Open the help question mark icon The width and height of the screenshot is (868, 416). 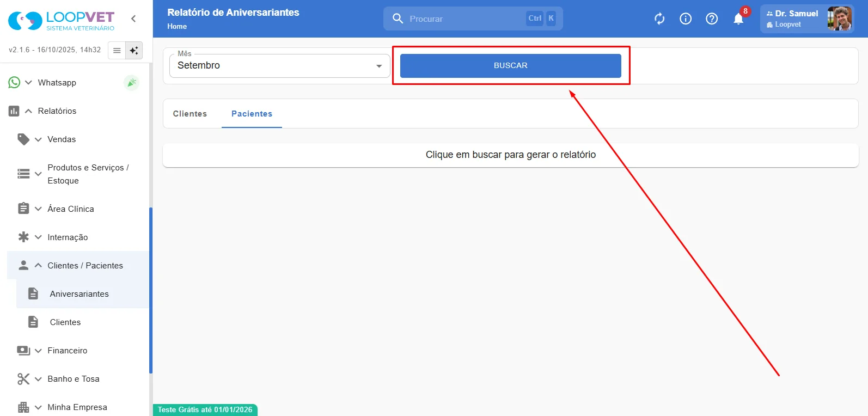pos(712,19)
